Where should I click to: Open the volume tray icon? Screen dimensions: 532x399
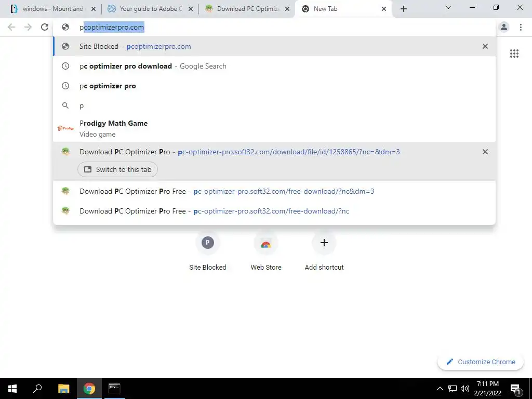pyautogui.click(x=465, y=389)
